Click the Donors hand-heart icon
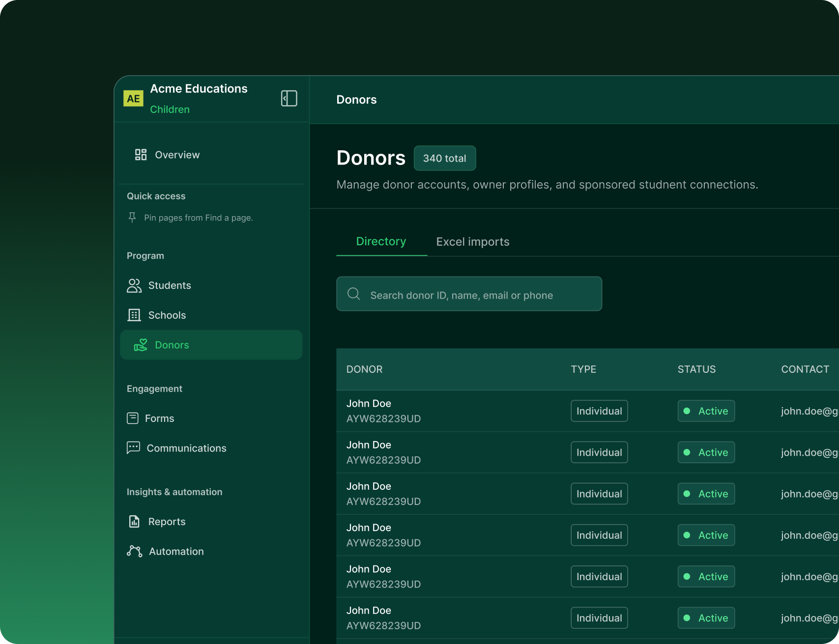Image resolution: width=839 pixels, height=644 pixels. click(x=141, y=345)
